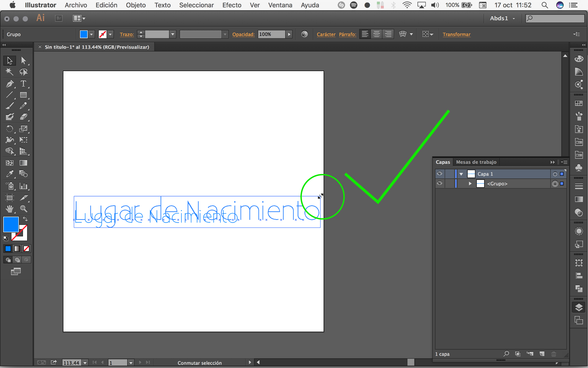Select the Direct Selection tool

pos(23,60)
